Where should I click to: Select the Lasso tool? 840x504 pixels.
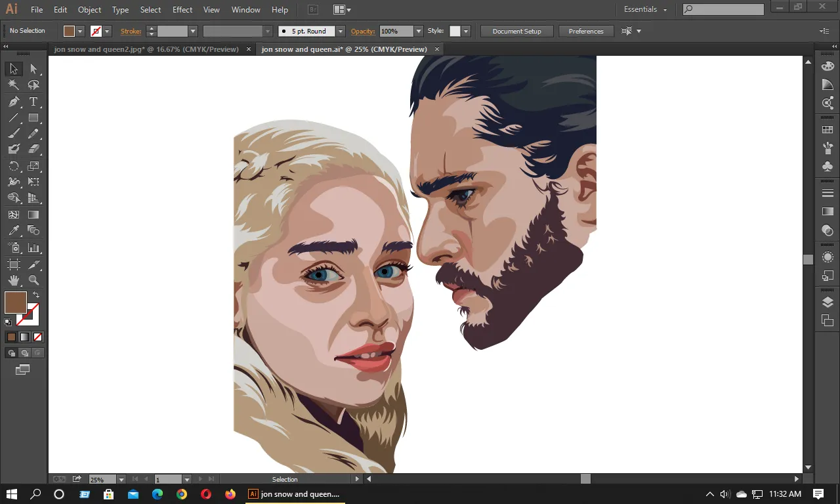33,85
